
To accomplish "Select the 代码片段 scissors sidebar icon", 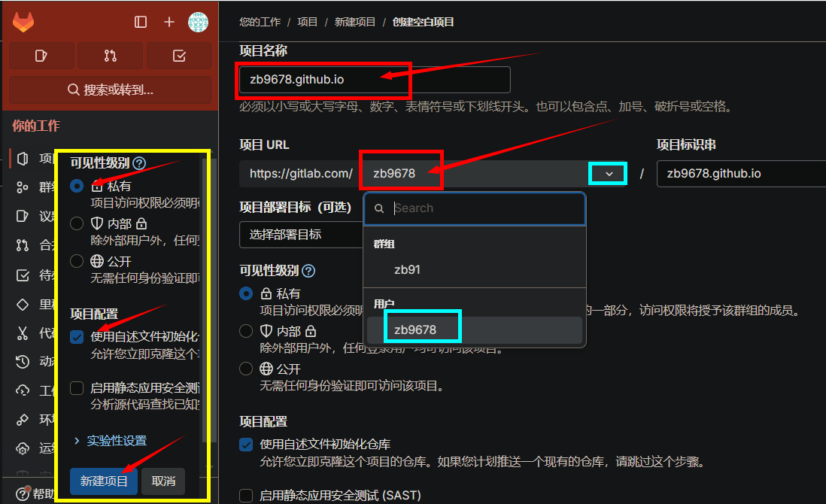I will pyautogui.click(x=23, y=332).
